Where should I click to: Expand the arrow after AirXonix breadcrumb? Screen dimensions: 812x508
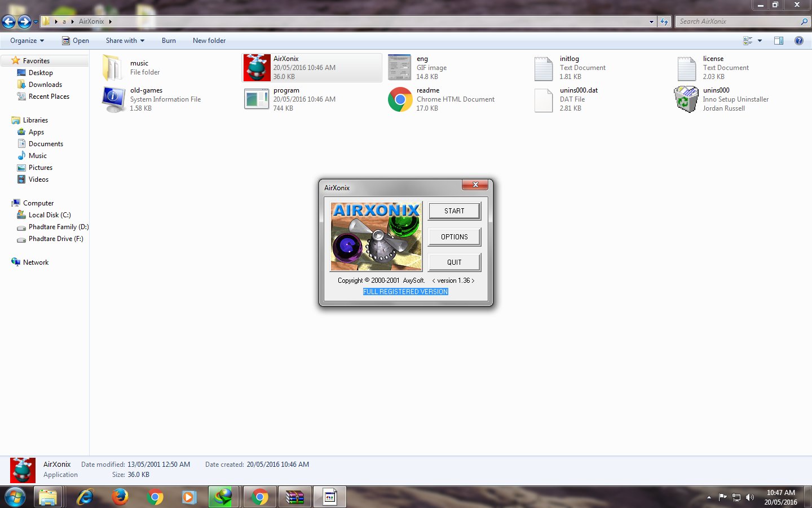point(111,22)
